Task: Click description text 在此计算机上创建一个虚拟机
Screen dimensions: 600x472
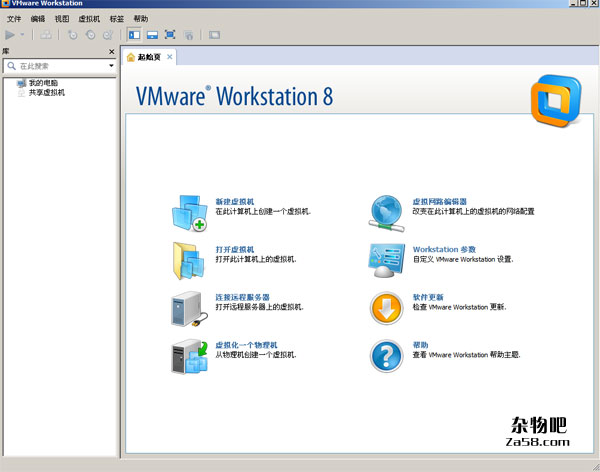Action: (x=263, y=211)
